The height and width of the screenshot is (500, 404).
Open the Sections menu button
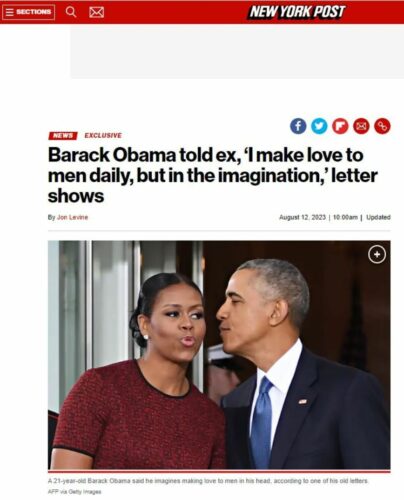28,12
